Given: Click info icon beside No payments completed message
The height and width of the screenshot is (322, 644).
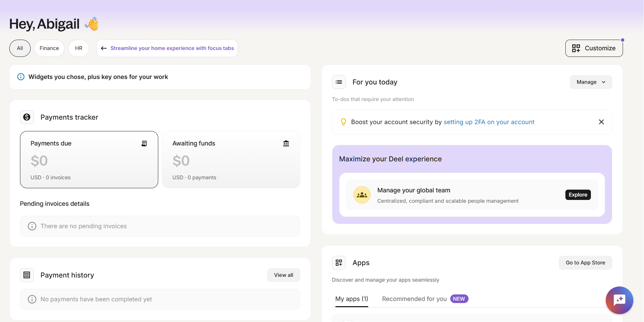Looking at the screenshot, I should (x=32, y=299).
